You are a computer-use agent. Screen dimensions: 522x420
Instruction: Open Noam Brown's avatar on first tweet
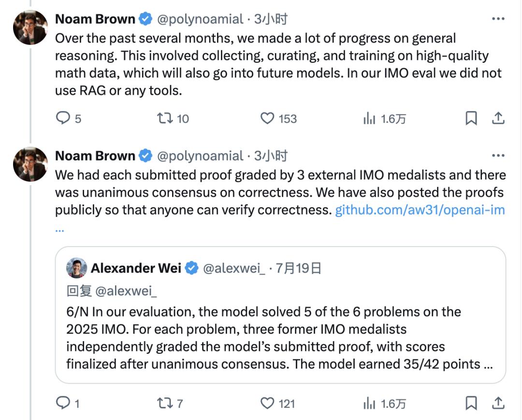(30, 27)
